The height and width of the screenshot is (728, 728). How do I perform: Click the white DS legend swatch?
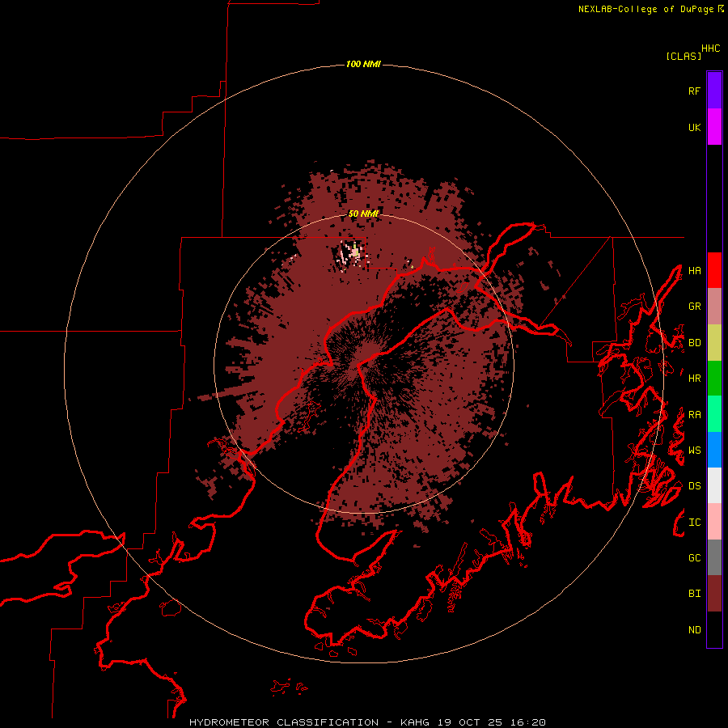(714, 485)
